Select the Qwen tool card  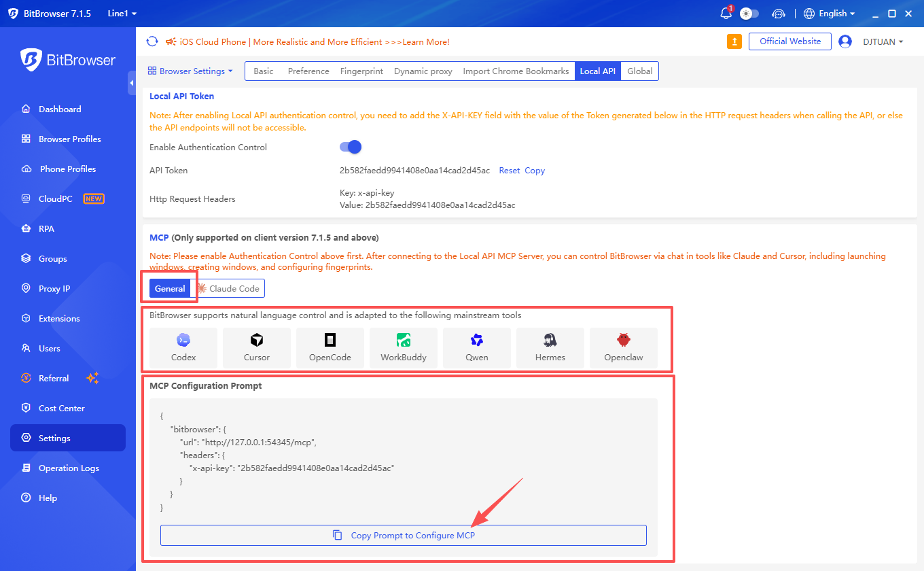click(477, 348)
